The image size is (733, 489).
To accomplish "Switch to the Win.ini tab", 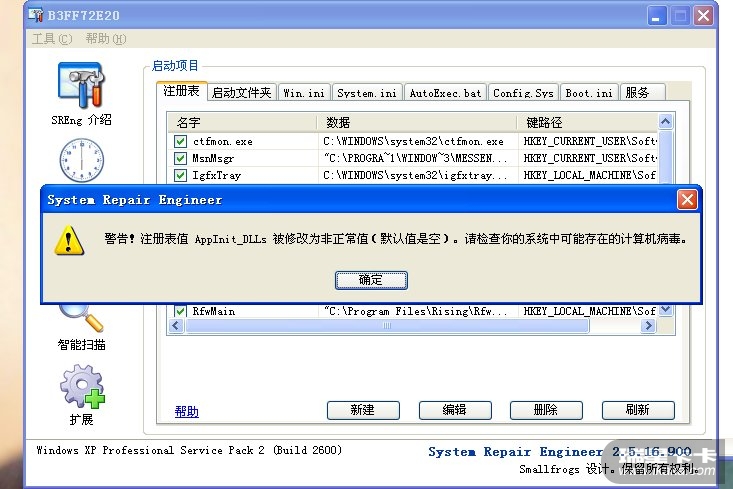I will tap(304, 93).
